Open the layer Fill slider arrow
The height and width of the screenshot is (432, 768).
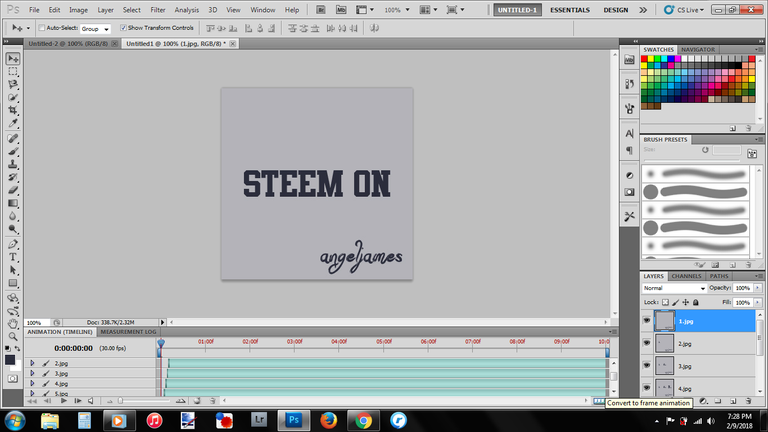click(x=758, y=303)
